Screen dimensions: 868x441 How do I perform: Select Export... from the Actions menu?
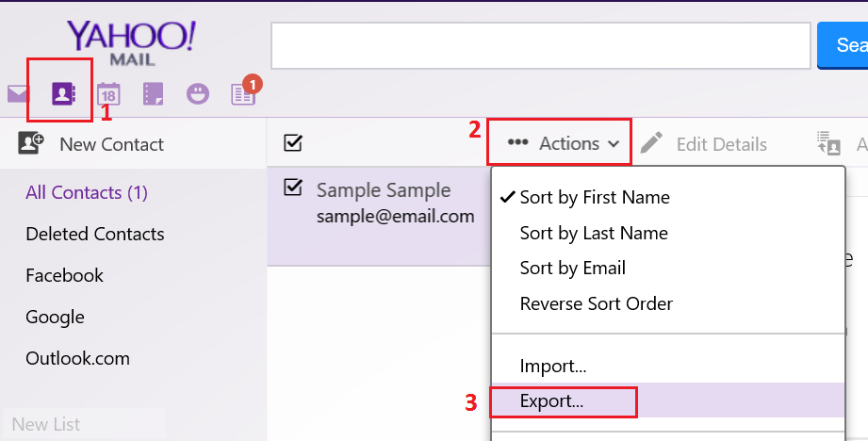tap(668, 400)
